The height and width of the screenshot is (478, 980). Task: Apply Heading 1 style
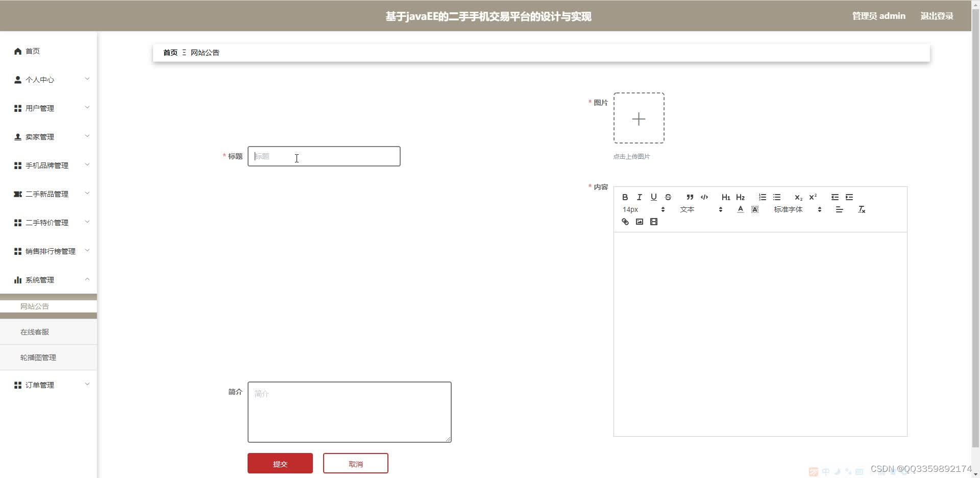click(x=726, y=197)
